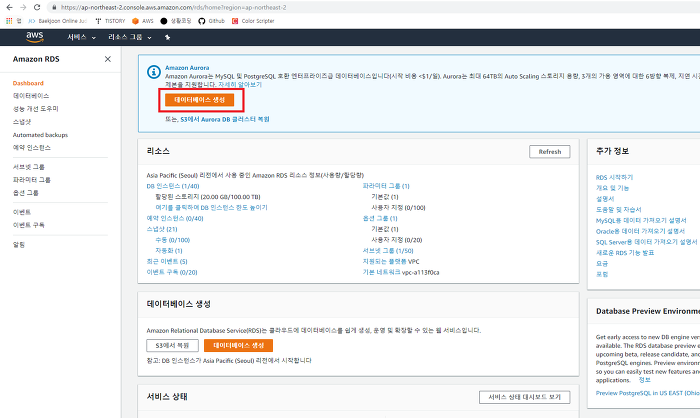
Task: Click the AWS logo in the navbar
Action: point(35,37)
